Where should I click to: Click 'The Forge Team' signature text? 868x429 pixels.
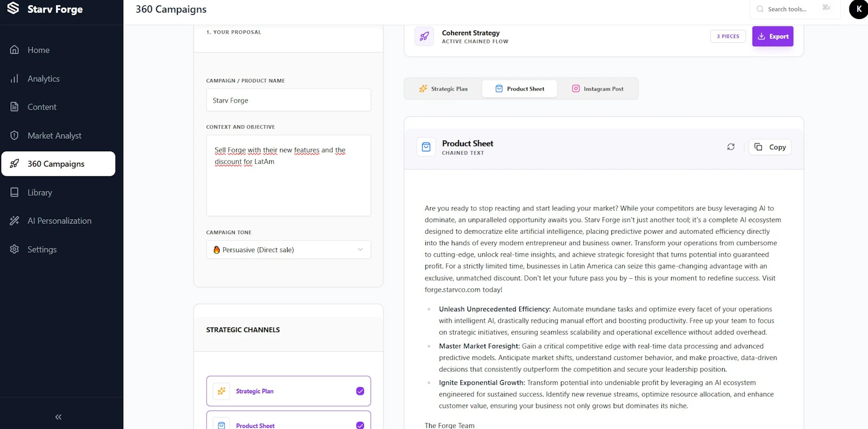tap(450, 426)
